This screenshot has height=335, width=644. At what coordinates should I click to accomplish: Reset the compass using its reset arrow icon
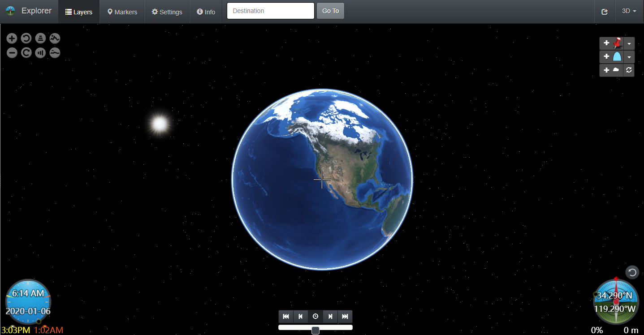(x=632, y=272)
